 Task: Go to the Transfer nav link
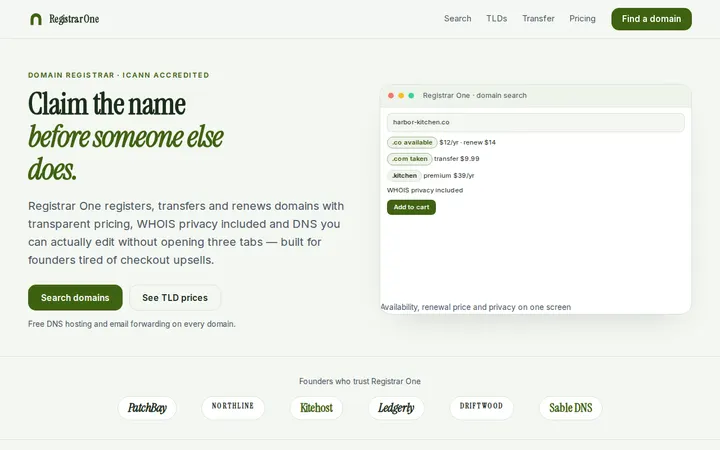click(538, 19)
